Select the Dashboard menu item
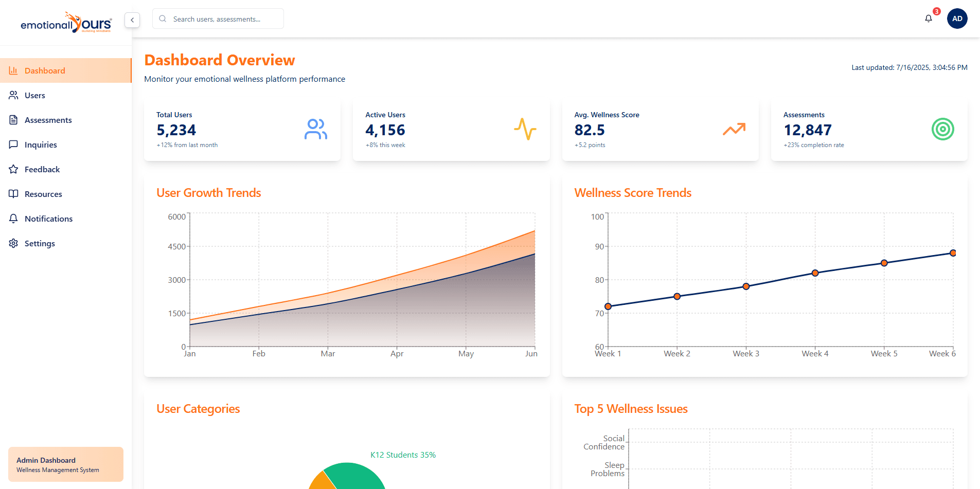The height and width of the screenshot is (489, 980). (x=45, y=70)
